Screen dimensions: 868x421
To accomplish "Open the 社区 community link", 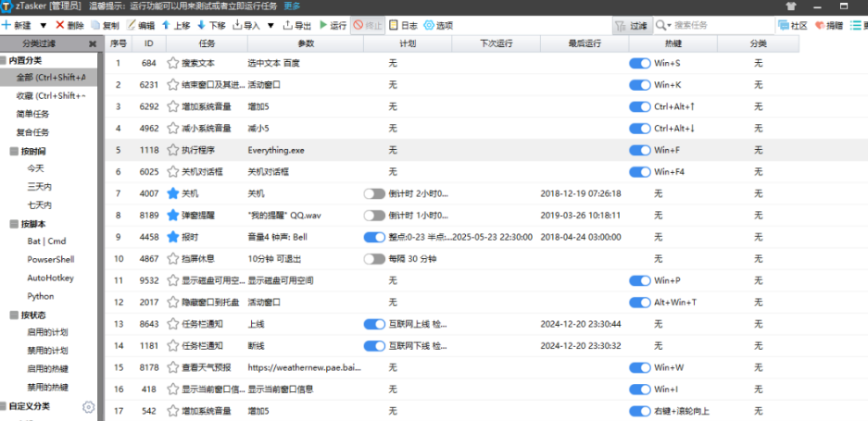I will pyautogui.click(x=792, y=26).
